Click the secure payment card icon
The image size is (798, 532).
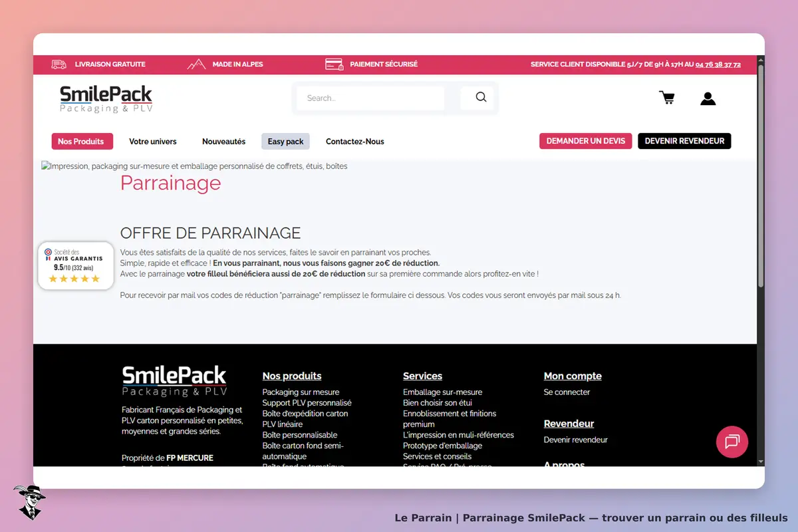[334, 65]
